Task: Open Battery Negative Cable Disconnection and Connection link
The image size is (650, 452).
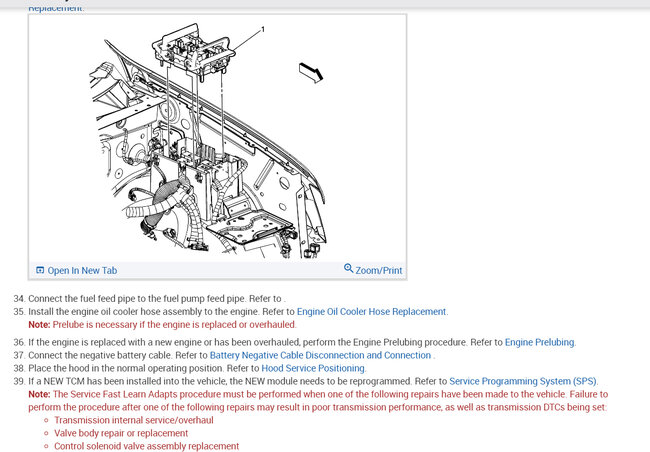Action: [x=320, y=355]
